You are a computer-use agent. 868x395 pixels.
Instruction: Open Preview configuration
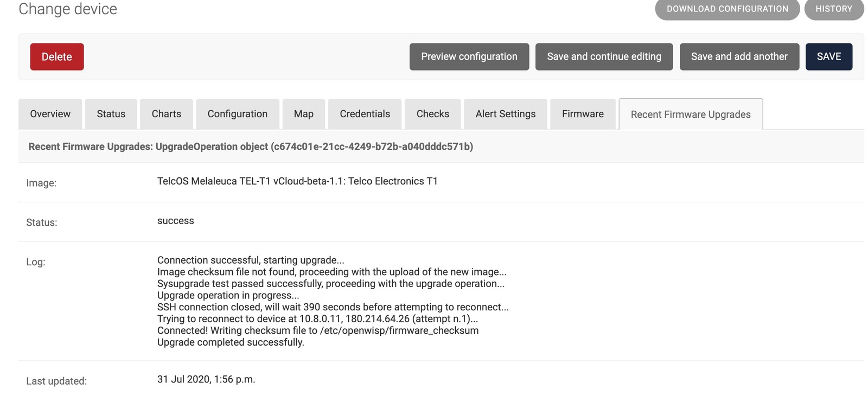(x=469, y=56)
